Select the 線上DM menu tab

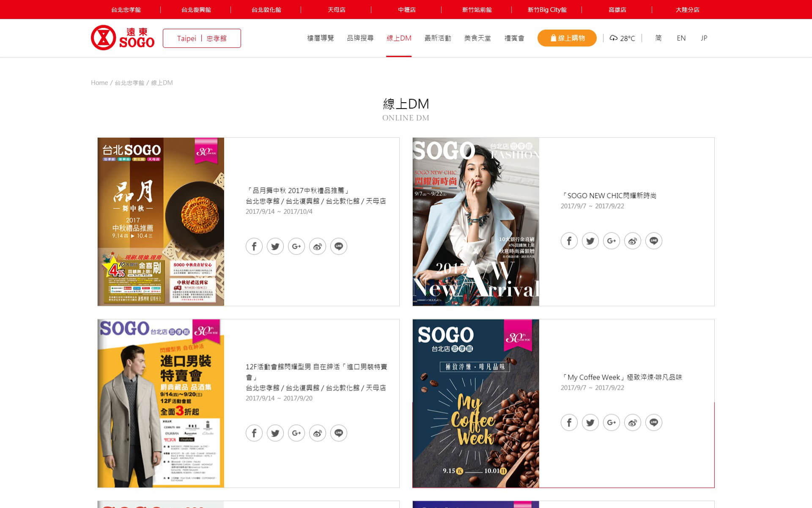tap(399, 38)
